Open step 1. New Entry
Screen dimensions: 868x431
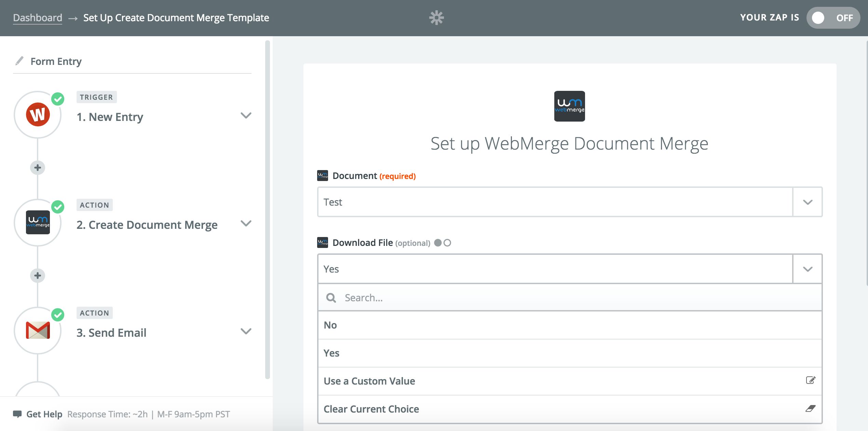pos(110,117)
